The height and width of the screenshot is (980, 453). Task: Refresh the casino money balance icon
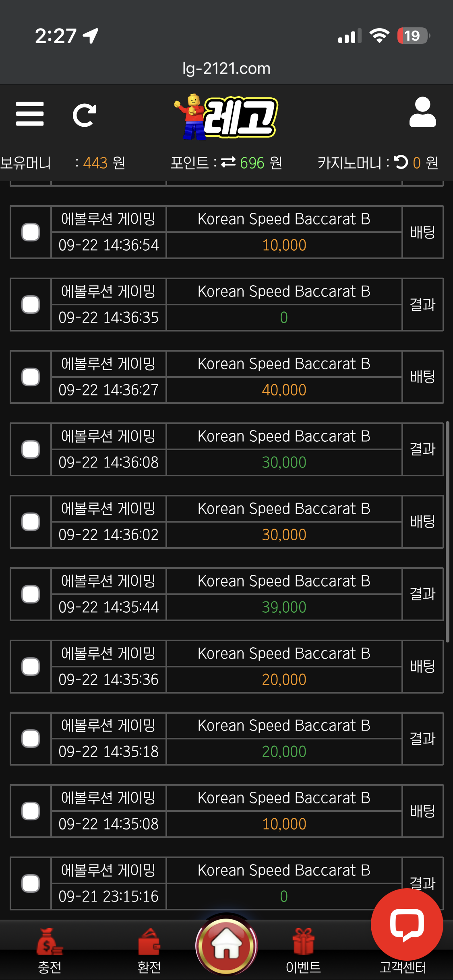click(401, 162)
